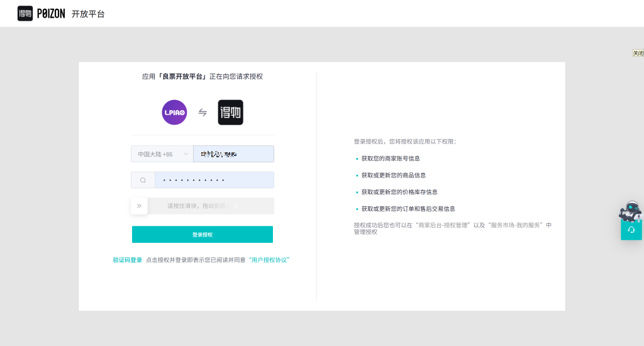
Task: Click the teal headset support button
Action: [631, 230]
